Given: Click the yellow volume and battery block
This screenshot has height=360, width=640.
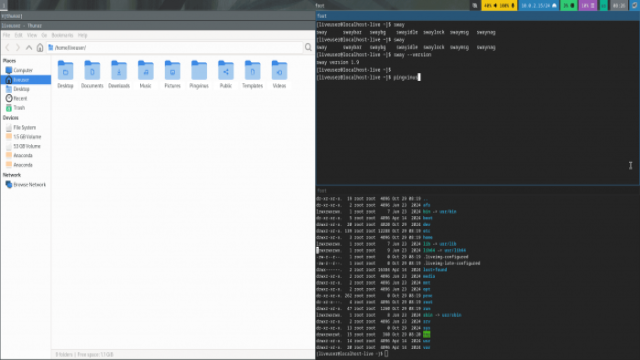Looking at the screenshot, I should [x=499, y=6].
